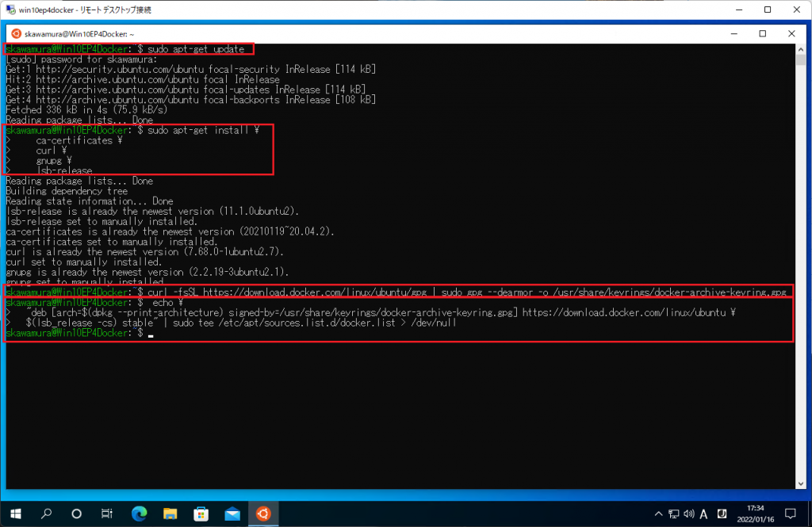Image resolution: width=812 pixels, height=527 pixels.
Task: Open File Explorer from the taskbar
Action: pos(170,514)
